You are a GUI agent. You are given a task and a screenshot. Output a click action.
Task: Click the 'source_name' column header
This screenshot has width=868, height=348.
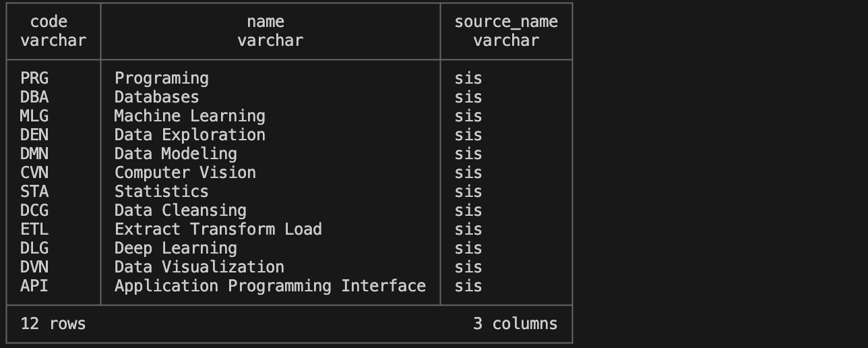pos(506,22)
